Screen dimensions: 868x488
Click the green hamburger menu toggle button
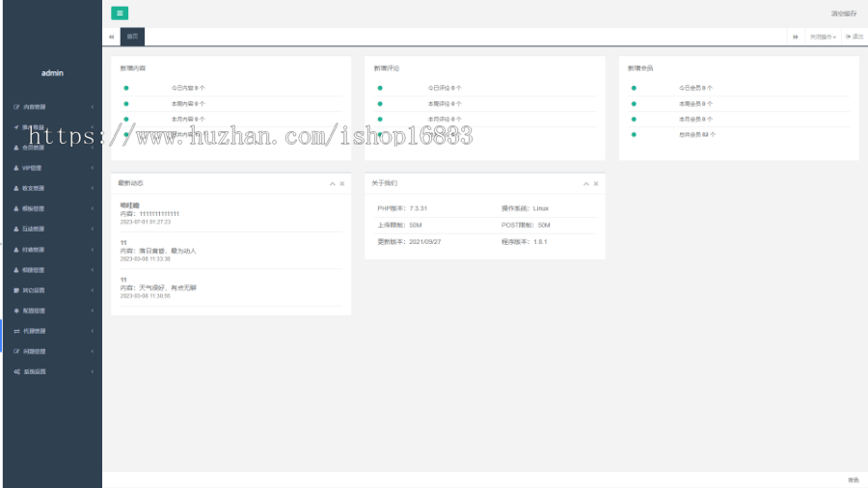tap(120, 14)
